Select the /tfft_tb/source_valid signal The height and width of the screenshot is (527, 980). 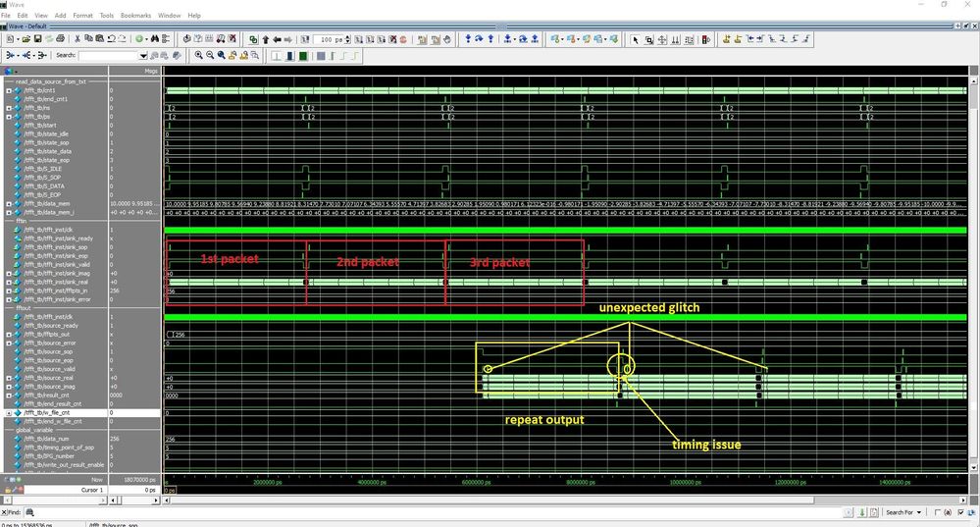point(51,369)
